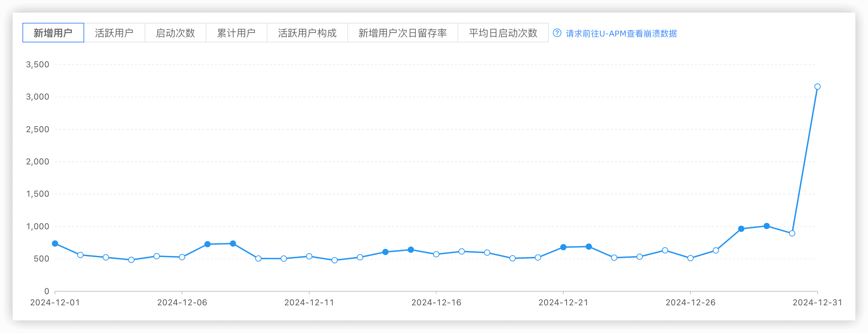Click the first data point at 2024-12-01
The image size is (868, 333).
pyautogui.click(x=55, y=244)
